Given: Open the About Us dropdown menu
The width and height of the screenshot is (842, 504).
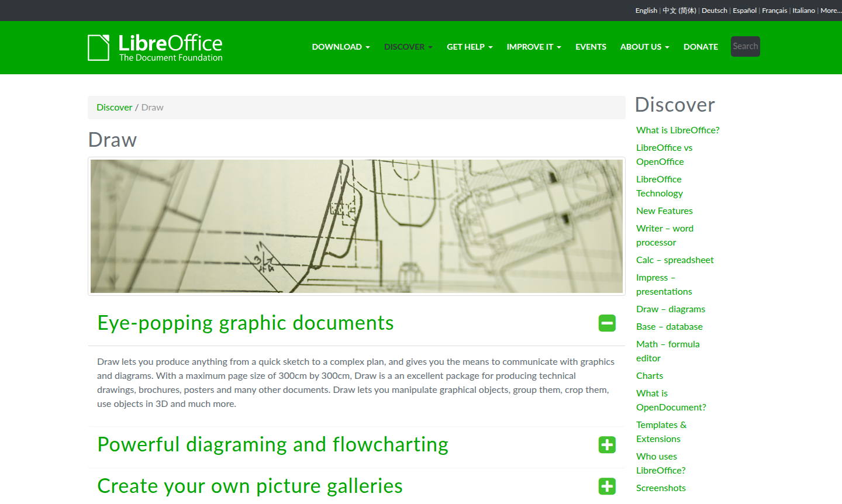Looking at the screenshot, I should [x=644, y=47].
